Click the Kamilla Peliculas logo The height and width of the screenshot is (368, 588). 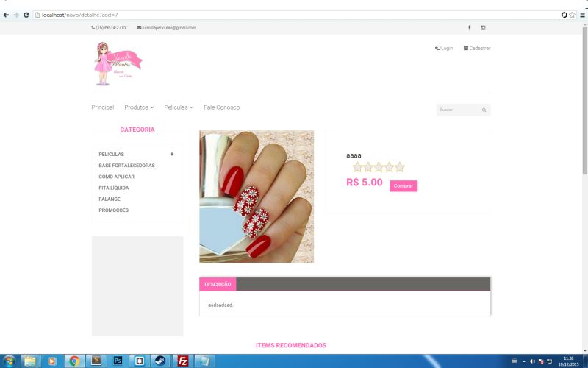[x=118, y=64]
